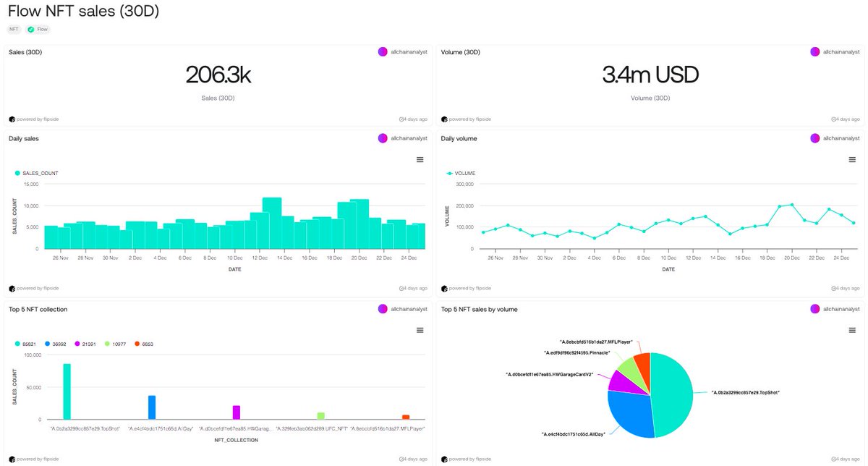
Task: Select the Flow tag
Action: [38, 30]
